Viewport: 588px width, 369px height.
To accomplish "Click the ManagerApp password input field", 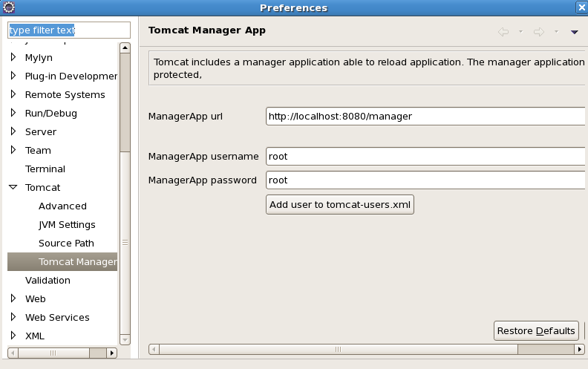I will coord(425,180).
